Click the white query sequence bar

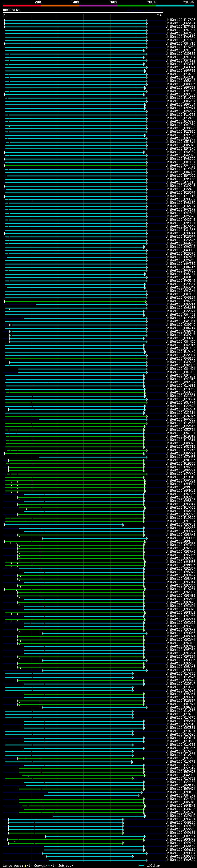[x=83, y=13]
